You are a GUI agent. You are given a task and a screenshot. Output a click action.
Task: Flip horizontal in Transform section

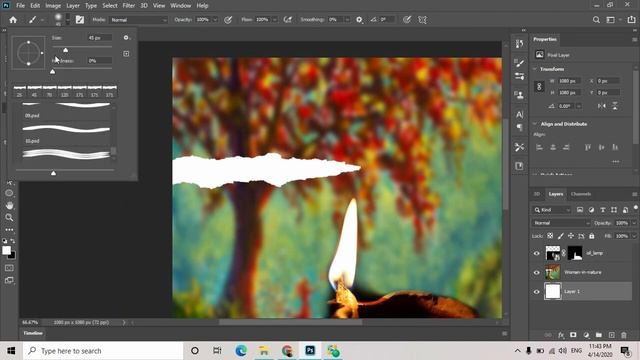click(x=602, y=106)
